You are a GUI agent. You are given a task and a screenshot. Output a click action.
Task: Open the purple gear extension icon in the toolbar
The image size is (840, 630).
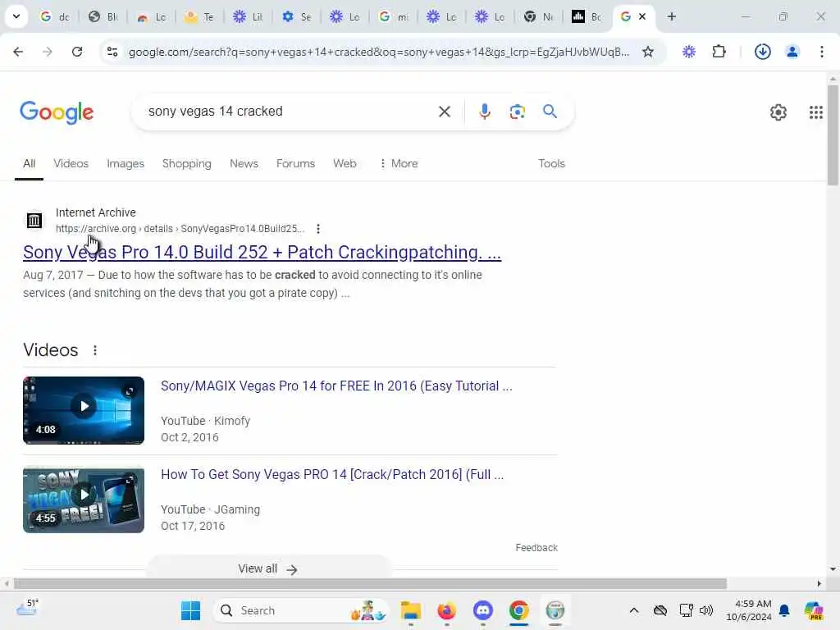click(689, 52)
